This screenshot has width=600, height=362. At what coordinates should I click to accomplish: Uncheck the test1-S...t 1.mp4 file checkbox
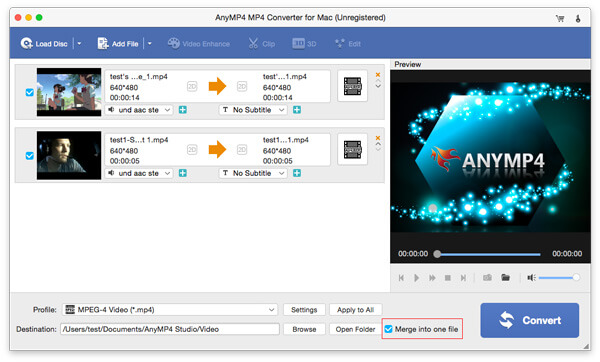pos(29,156)
